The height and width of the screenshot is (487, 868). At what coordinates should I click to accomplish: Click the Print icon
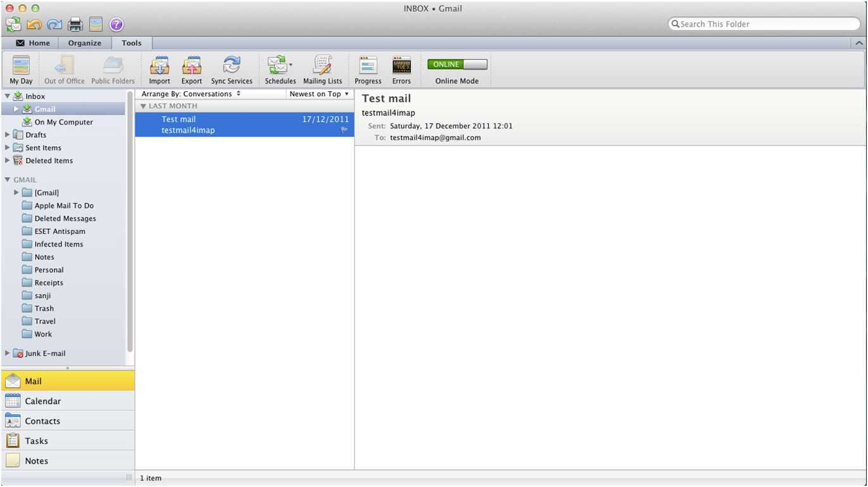click(x=75, y=25)
